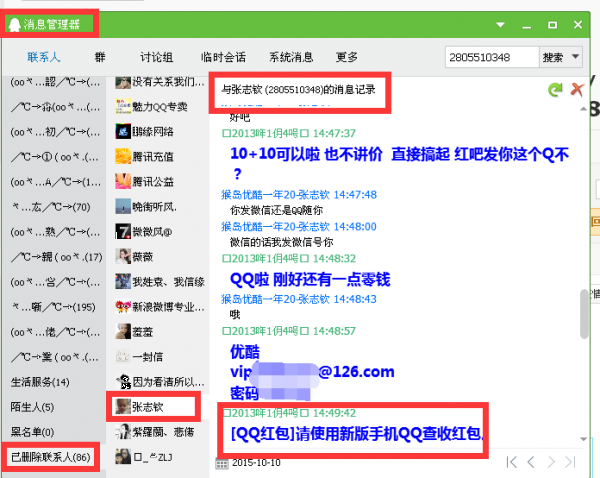Screen dimensions: 600x478
Task: Open the title bar dropdown menu arrow
Action: click(500, 25)
